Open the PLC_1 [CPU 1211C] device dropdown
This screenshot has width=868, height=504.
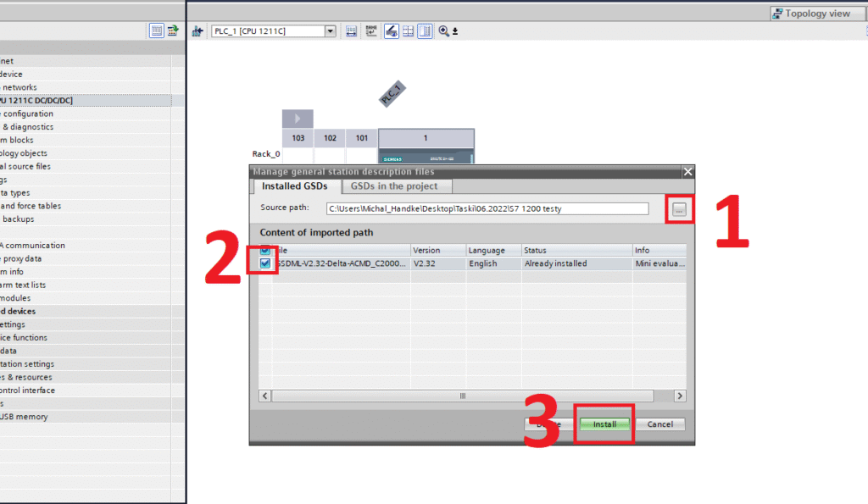(x=331, y=31)
